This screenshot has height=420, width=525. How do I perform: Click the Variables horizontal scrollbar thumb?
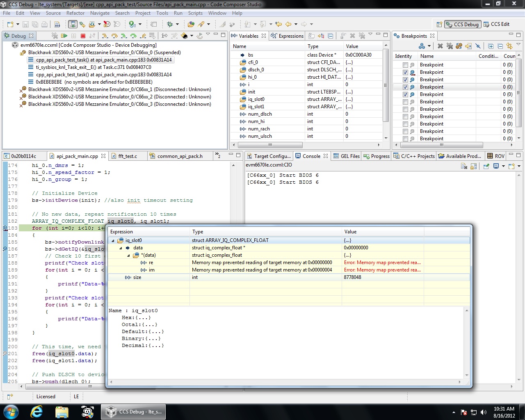click(271, 145)
